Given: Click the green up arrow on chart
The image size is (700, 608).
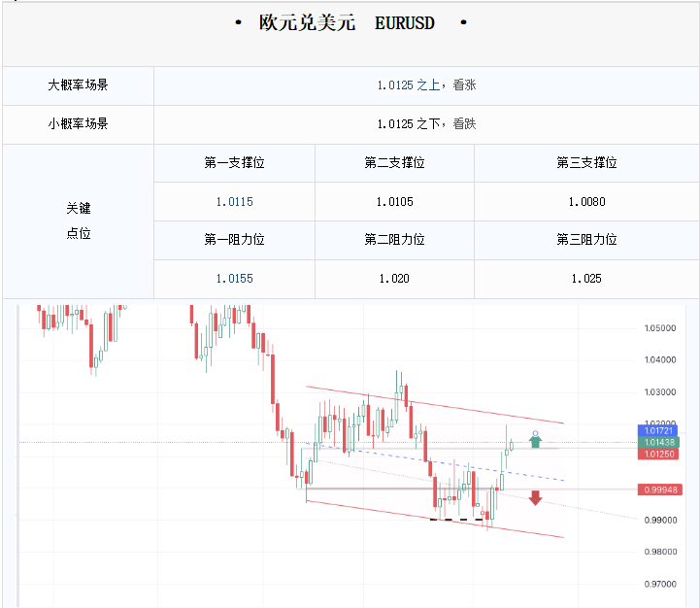Looking at the screenshot, I should (535, 441).
